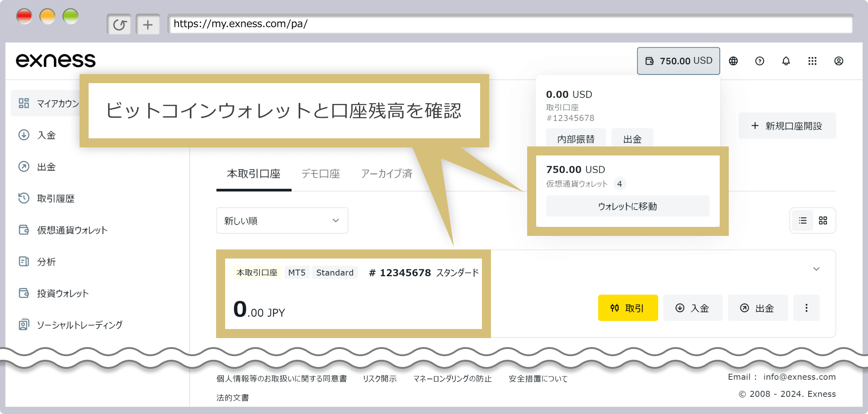Open 個人情報等のお取扱いに関する同意書 link
Screen dimensions: 868x414
(282, 379)
